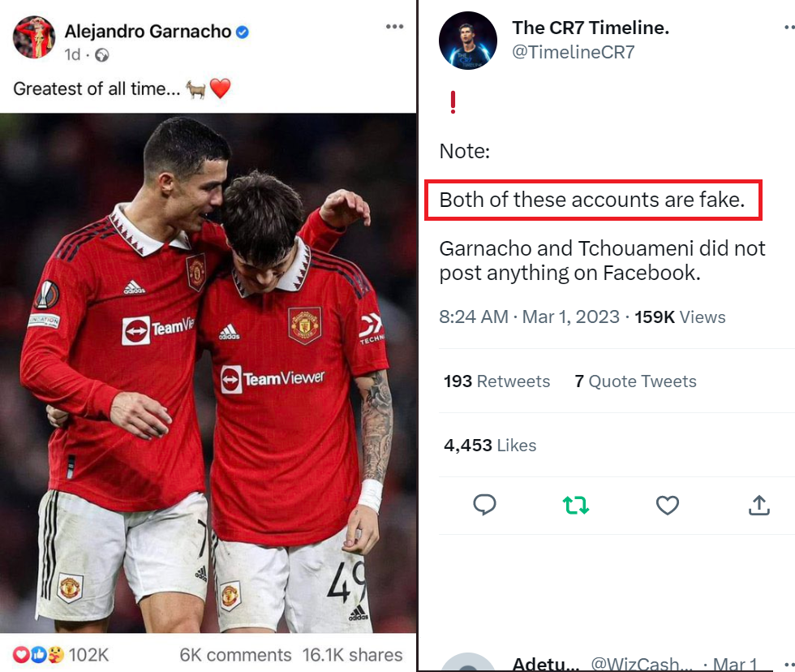Toggle the green retweet icon

point(575,505)
